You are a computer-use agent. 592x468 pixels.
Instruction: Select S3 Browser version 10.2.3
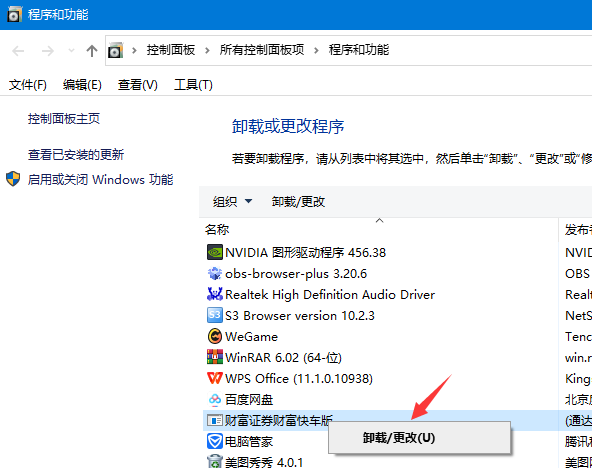(x=300, y=315)
